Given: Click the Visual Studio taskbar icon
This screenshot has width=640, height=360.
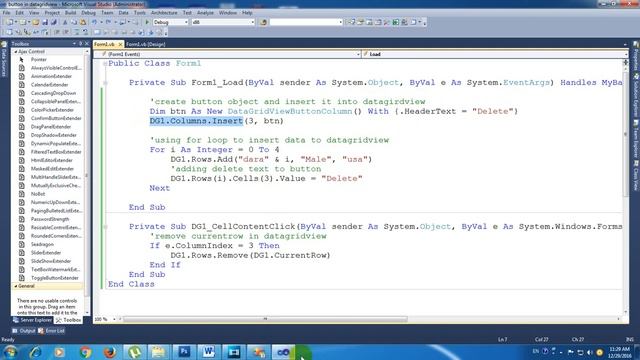Looking at the screenshot, I should [283, 352].
